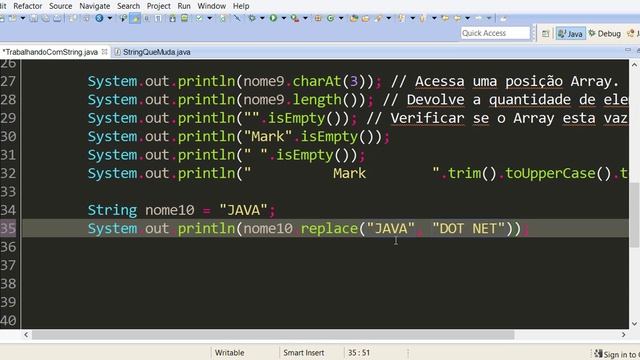
Task: Click the Debug bug toolbar icon
Action: click(x=252, y=18)
